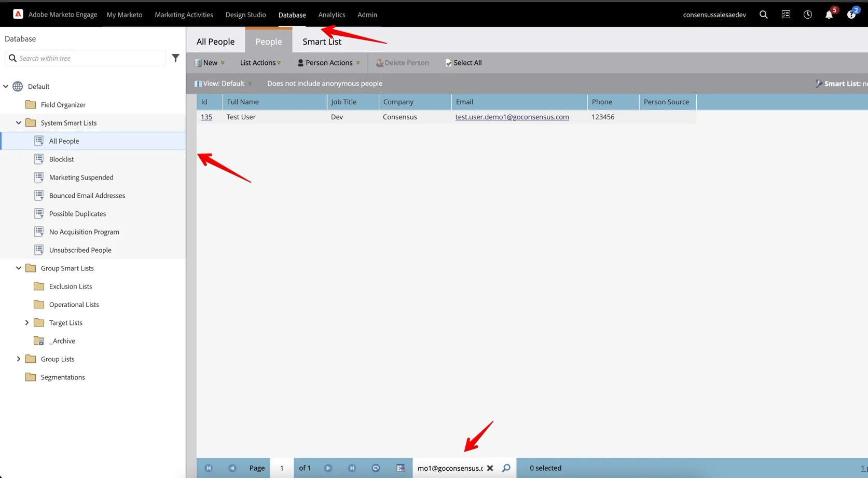The width and height of the screenshot is (868, 478).
Task: Click the refresh grid icon
Action: 376,468
